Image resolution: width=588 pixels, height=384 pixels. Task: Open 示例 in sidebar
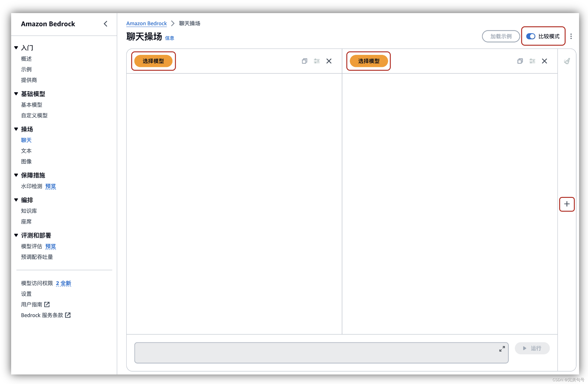[x=26, y=69]
